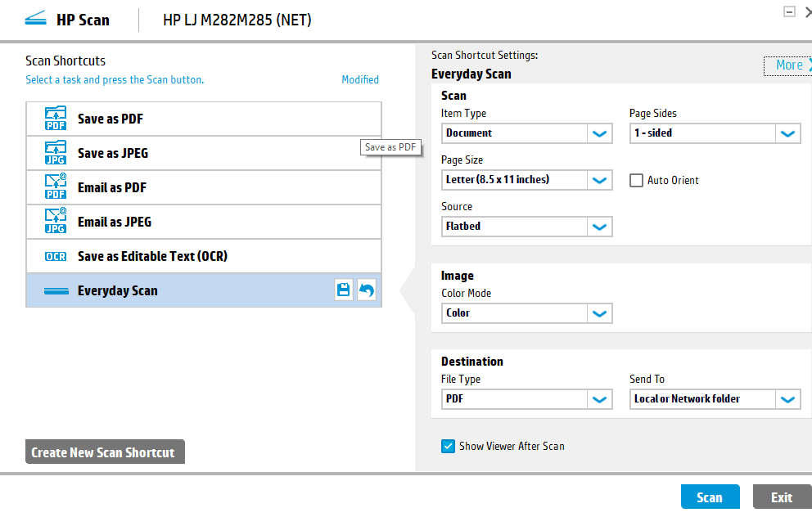Click the Email as PDF shortcut icon
Viewport: 812px width, 517px height.
(55, 187)
